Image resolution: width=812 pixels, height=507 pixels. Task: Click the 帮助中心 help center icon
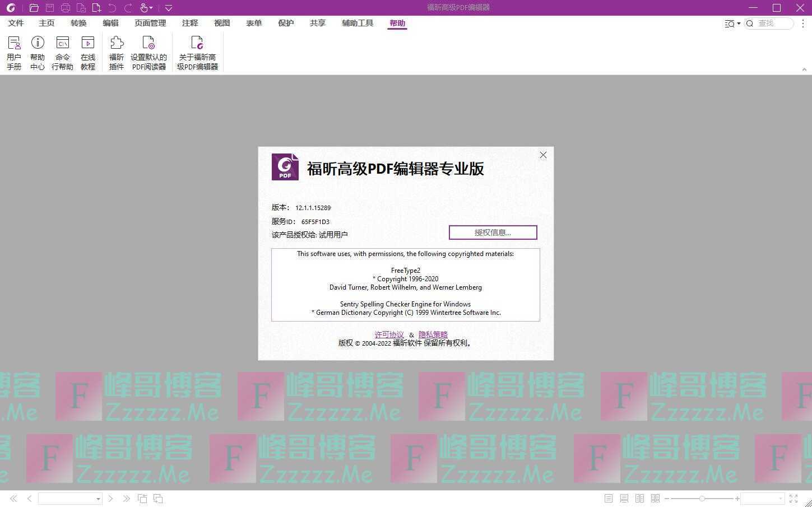click(38, 53)
